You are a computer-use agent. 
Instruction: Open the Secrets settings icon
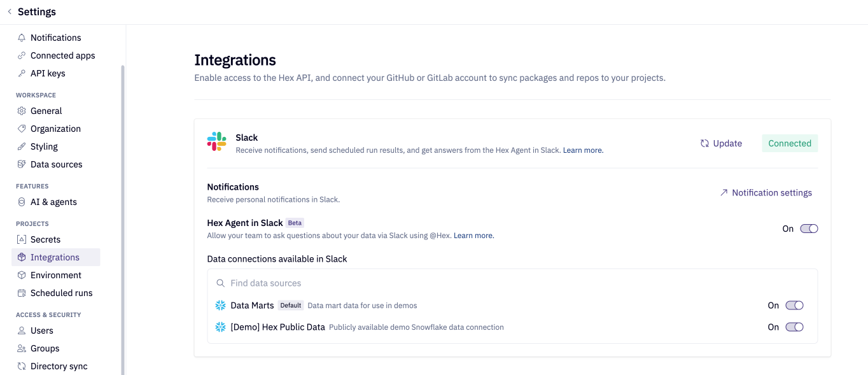(x=21, y=239)
